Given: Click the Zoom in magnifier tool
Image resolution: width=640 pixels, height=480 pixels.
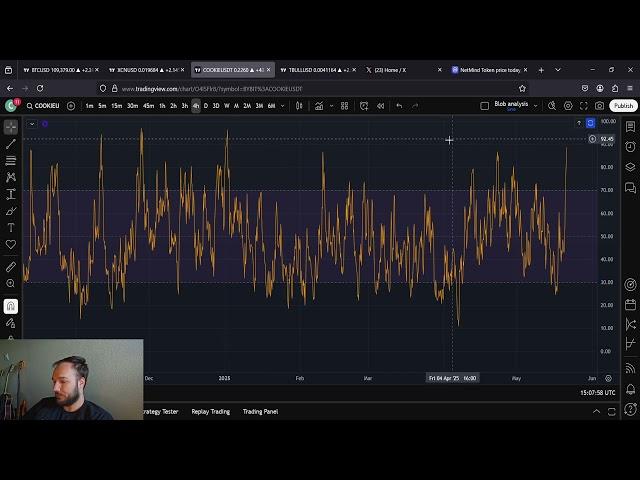Looking at the screenshot, I should click(11, 284).
